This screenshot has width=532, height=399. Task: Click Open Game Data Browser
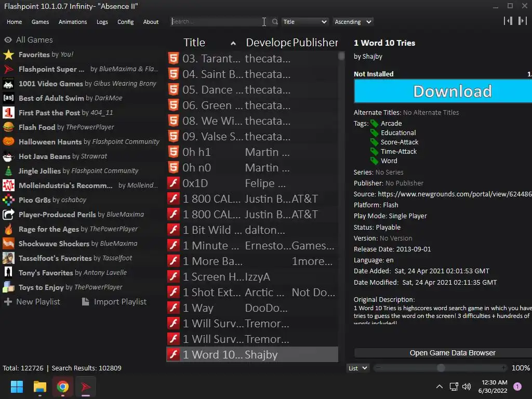coord(443,353)
